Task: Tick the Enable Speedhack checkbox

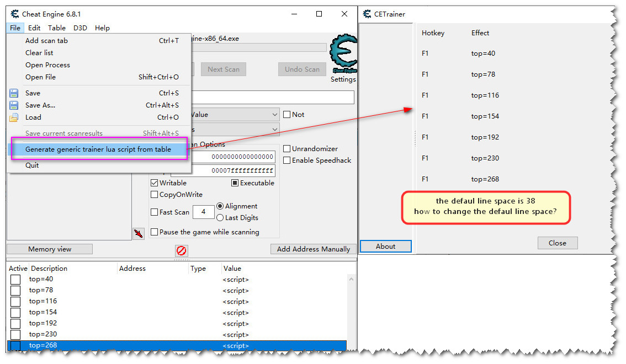Action: tap(287, 160)
